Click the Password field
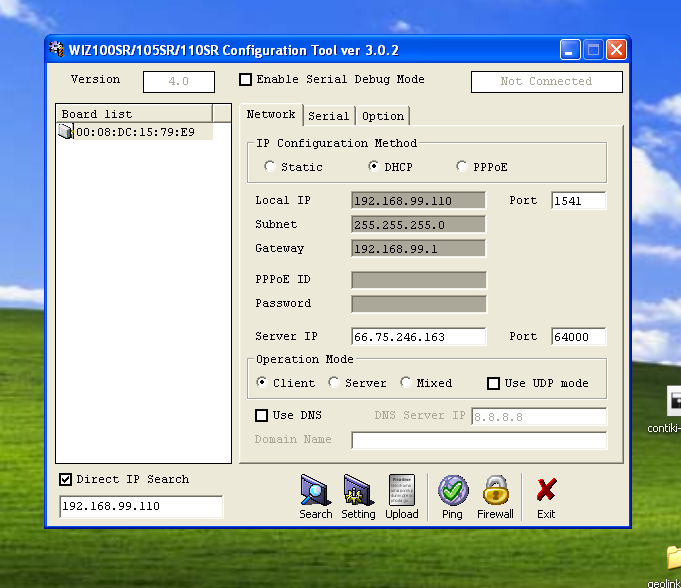The width and height of the screenshot is (681, 588). click(419, 304)
